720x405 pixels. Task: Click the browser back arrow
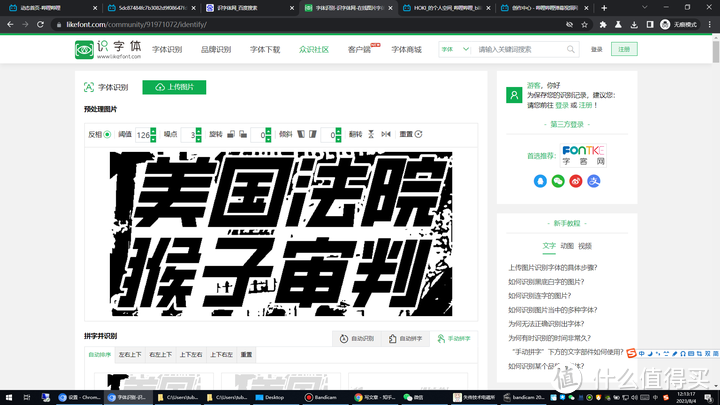point(10,24)
